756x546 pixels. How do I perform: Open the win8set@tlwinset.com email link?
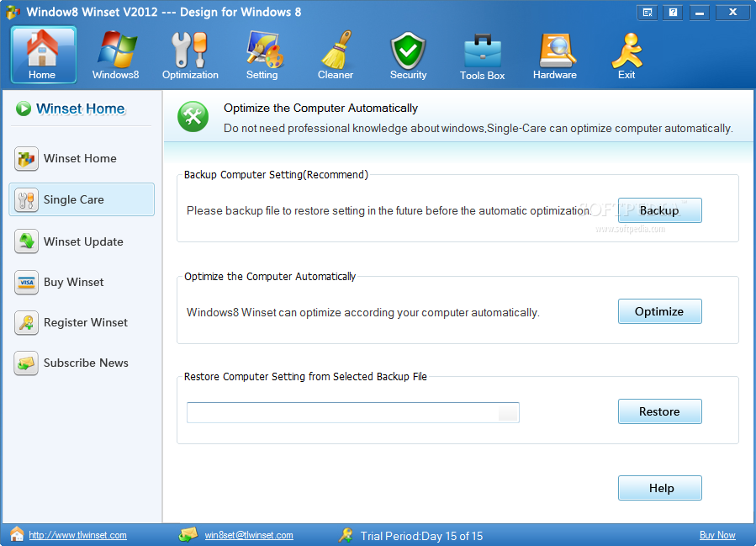point(249,535)
